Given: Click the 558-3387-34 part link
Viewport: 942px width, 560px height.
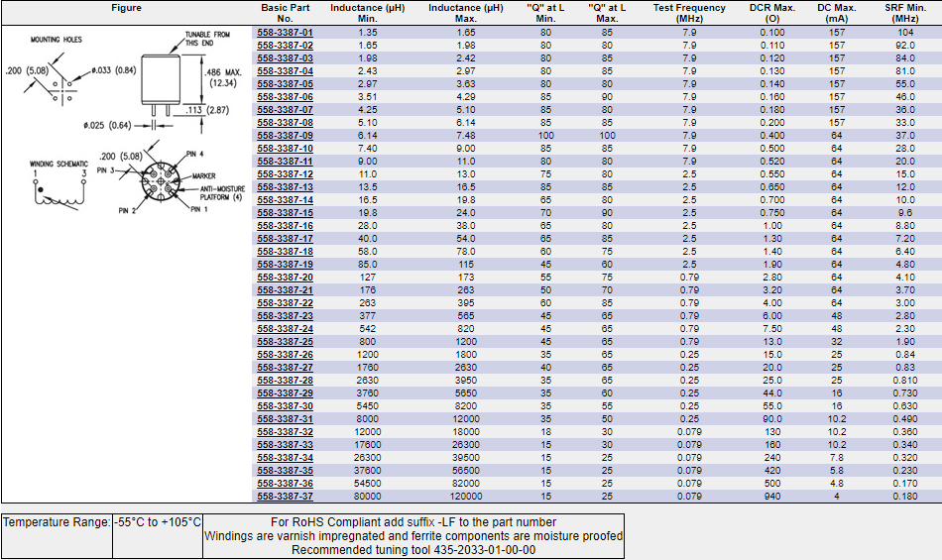Looking at the screenshot, I should [285, 458].
